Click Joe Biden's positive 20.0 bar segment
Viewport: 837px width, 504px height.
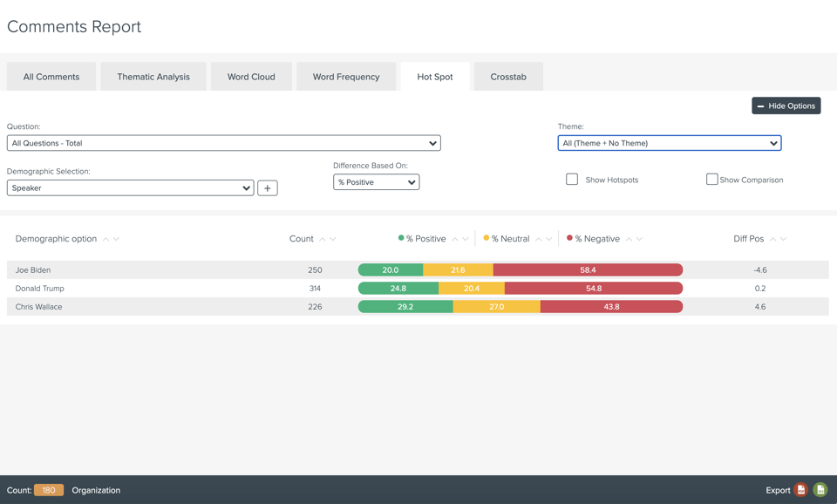[x=391, y=270]
